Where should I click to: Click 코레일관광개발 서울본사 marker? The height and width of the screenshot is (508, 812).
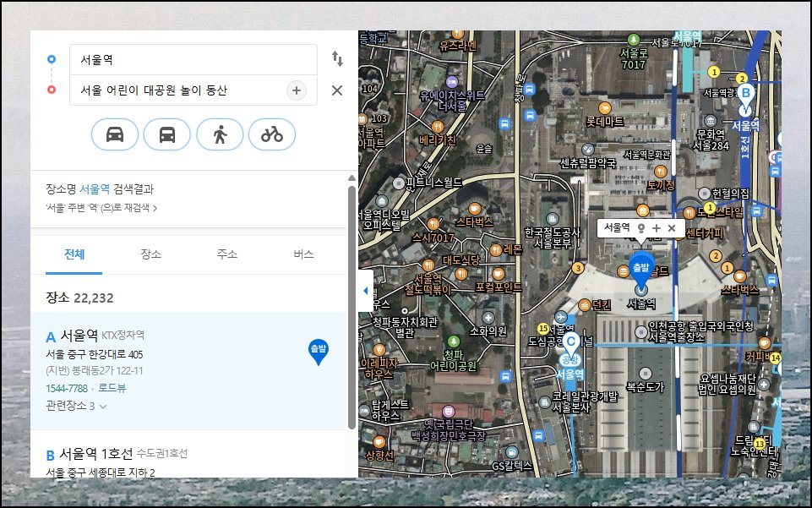click(x=544, y=402)
